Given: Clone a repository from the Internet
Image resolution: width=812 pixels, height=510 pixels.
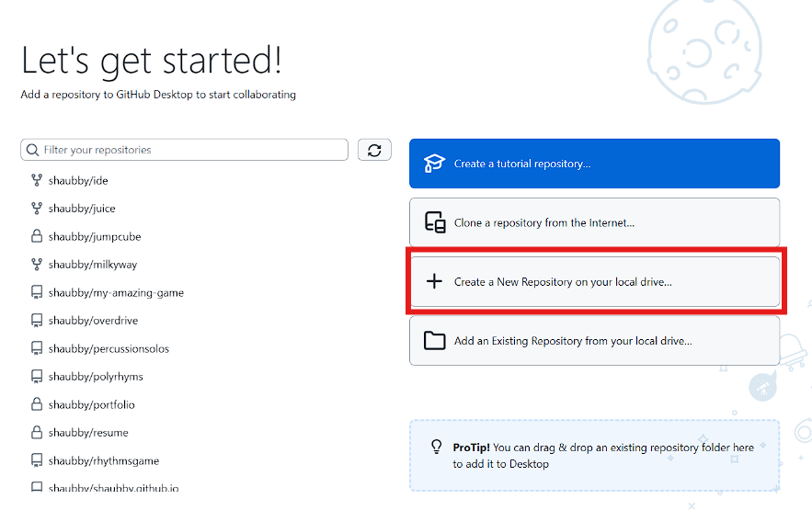Looking at the screenshot, I should coord(594,222).
